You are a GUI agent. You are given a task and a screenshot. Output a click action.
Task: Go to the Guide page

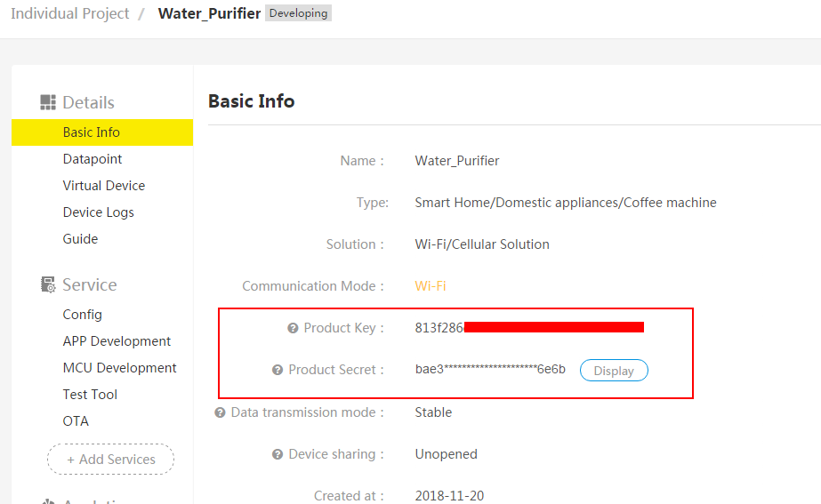tap(80, 239)
